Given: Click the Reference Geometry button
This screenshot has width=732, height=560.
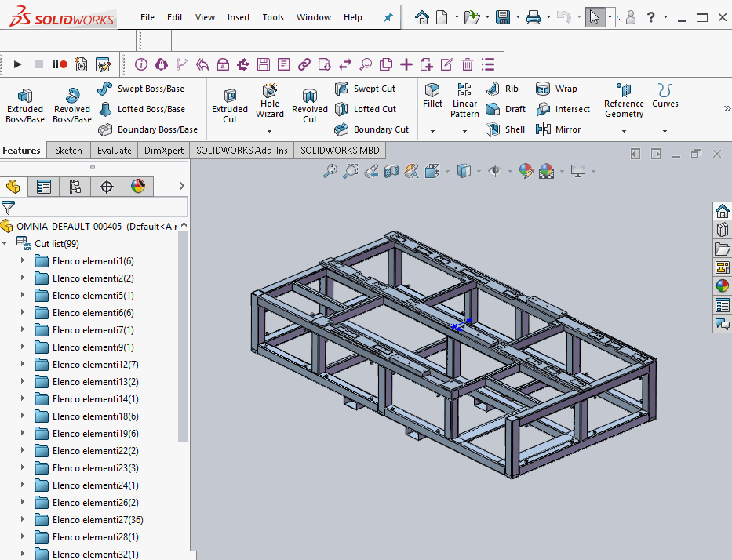Looking at the screenshot, I should tap(624, 100).
